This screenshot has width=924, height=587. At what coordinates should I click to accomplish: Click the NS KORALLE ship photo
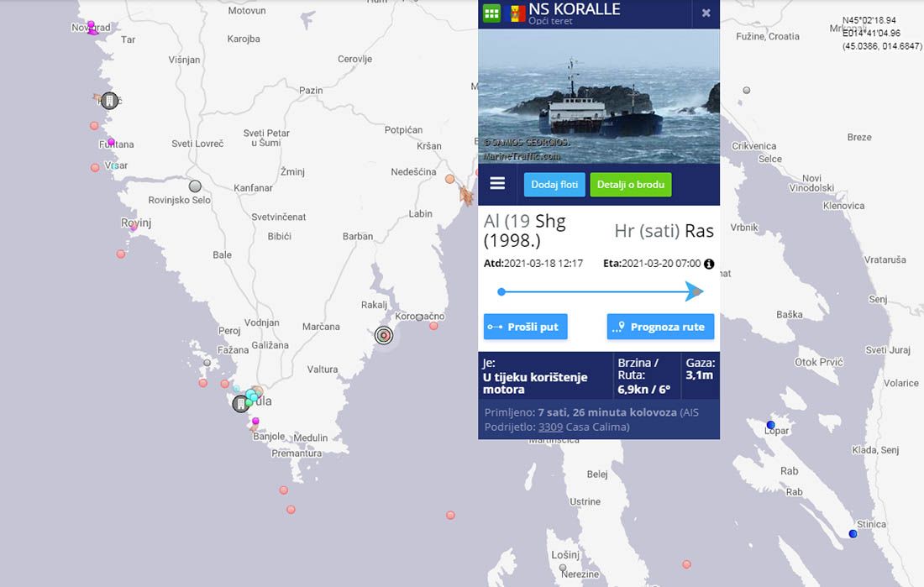point(599,96)
